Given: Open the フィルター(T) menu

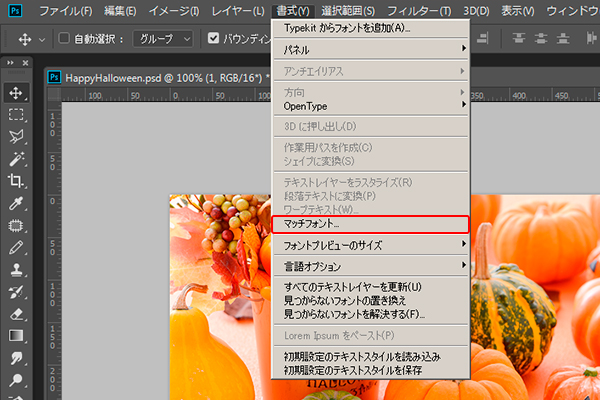Looking at the screenshot, I should tap(419, 11).
